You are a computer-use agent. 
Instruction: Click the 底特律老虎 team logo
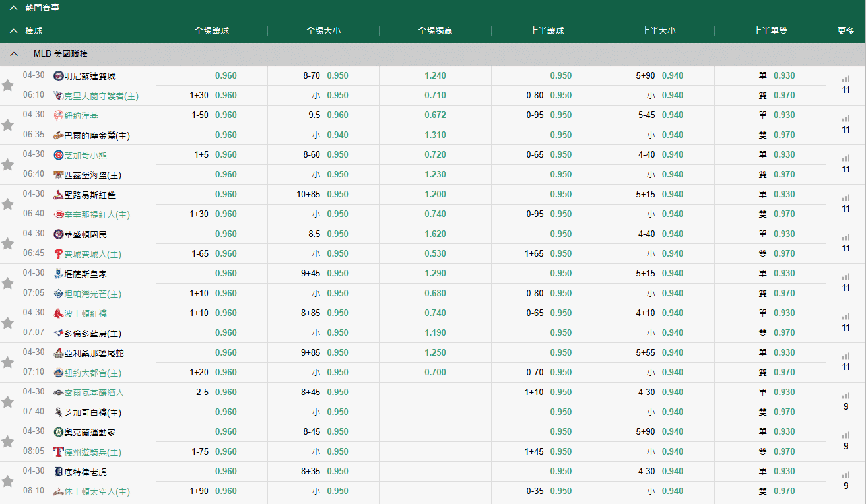pos(59,472)
